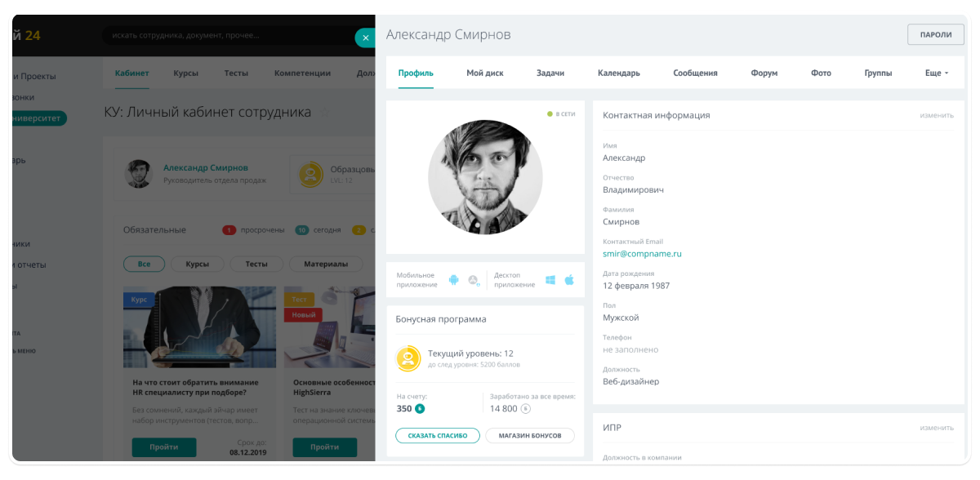This screenshot has width=980, height=480.
Task: Click the green coin icon beside 350
Action: 420,408
